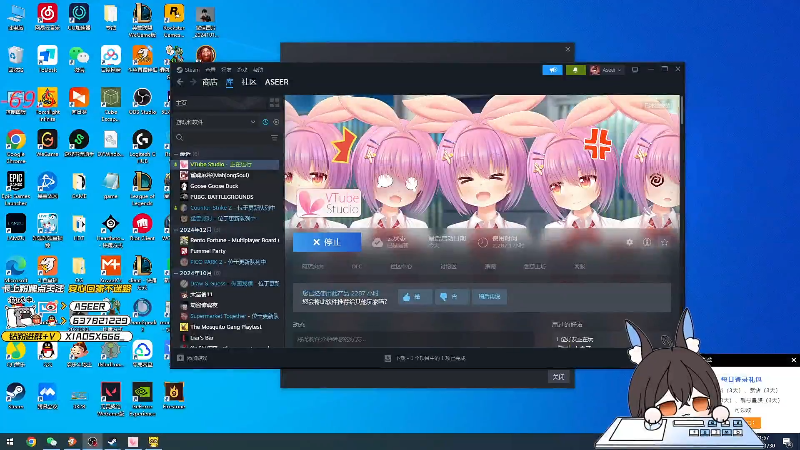Select VTube Studio in library list

click(x=227, y=164)
